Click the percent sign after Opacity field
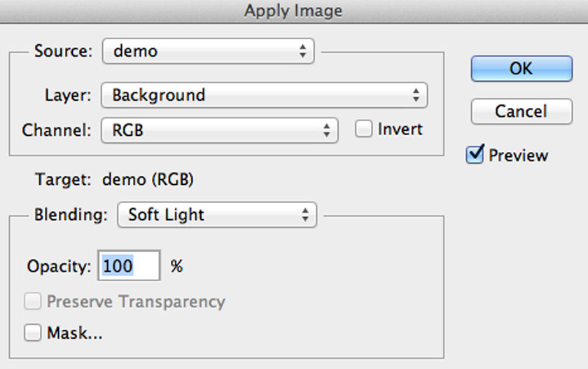Screen dimensions: 588x369 pyautogui.click(x=176, y=266)
